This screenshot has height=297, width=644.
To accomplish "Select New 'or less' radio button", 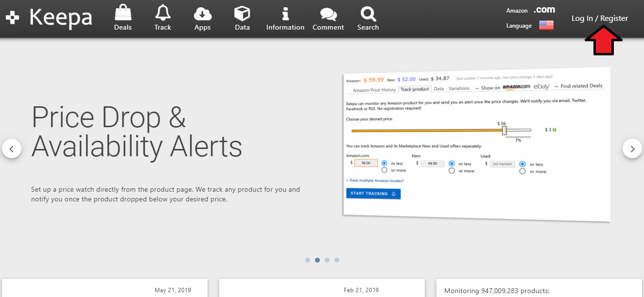I will click(x=452, y=164).
